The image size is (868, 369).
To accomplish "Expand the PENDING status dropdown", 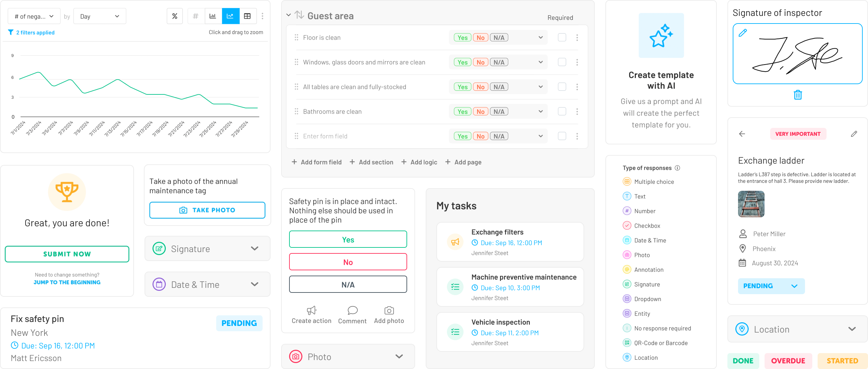I will [771, 286].
